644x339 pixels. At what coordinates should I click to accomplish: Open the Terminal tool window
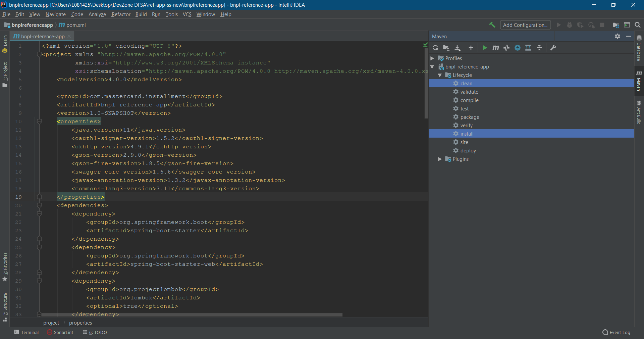coord(26,332)
